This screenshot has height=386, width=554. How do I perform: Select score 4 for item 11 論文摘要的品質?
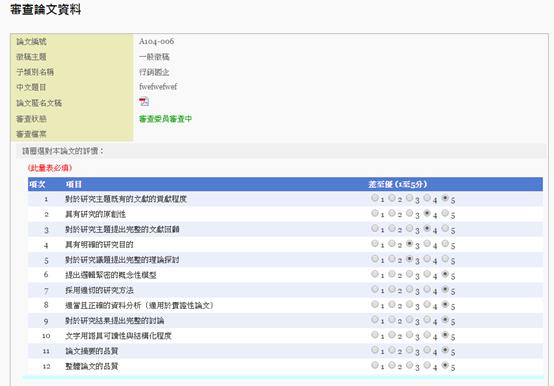(427, 350)
